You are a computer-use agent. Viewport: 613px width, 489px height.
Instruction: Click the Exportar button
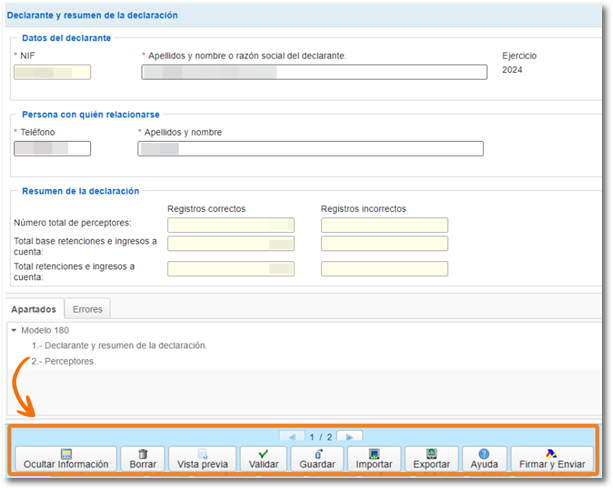[431, 459]
